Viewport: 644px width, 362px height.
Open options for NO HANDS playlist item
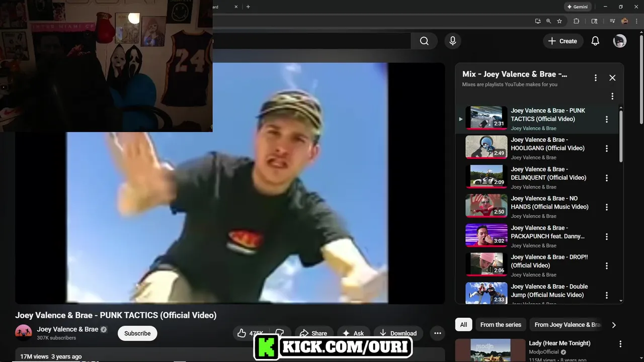point(607,207)
